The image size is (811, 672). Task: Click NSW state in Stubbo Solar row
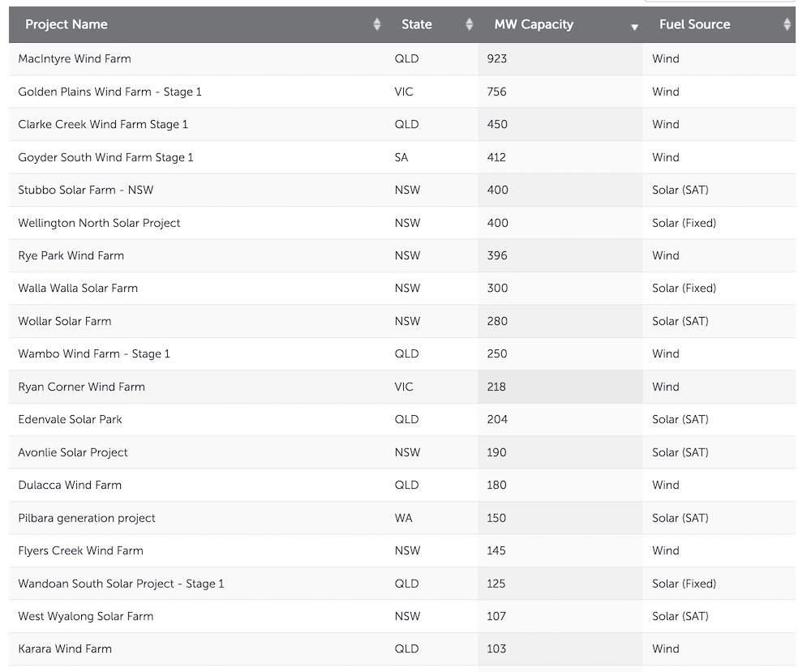point(408,190)
